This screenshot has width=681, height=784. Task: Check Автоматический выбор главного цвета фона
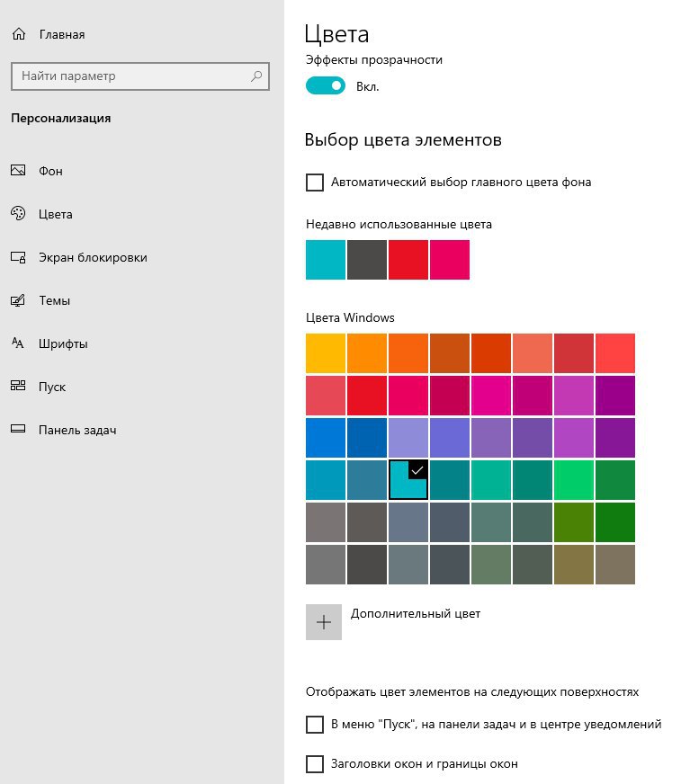coord(315,182)
